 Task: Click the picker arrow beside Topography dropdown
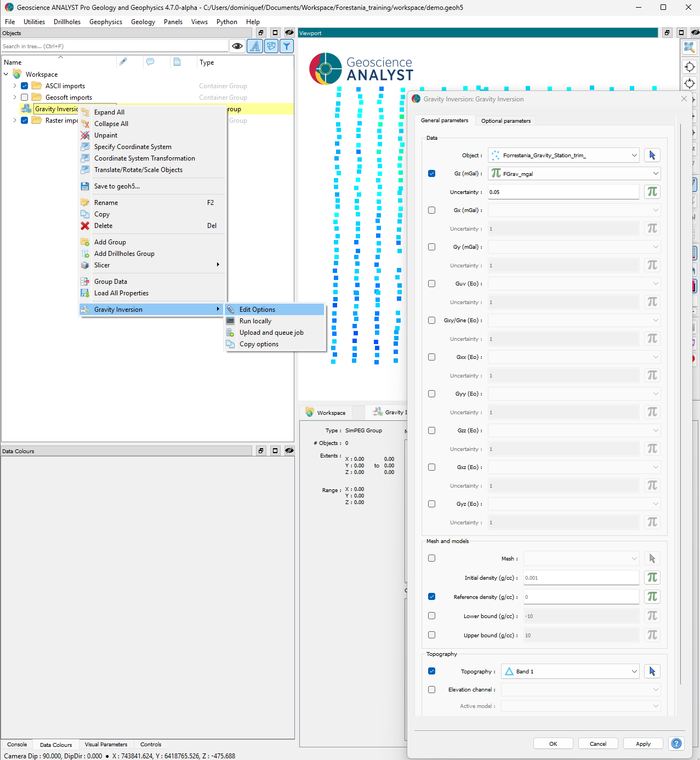652,671
